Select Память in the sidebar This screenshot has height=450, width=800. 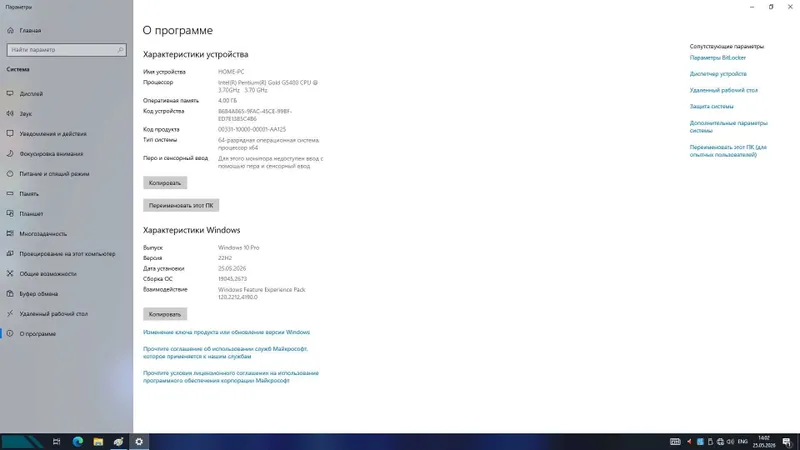tap(29, 194)
